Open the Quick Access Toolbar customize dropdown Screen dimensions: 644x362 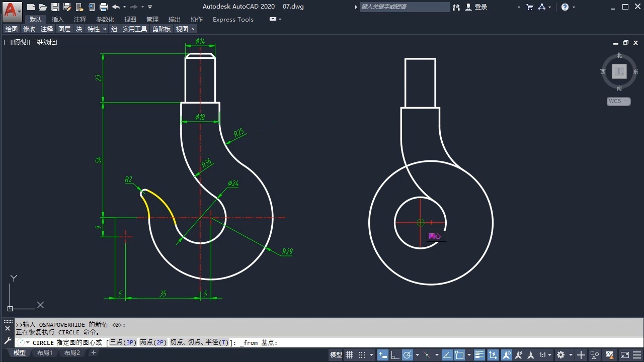pos(150,7)
